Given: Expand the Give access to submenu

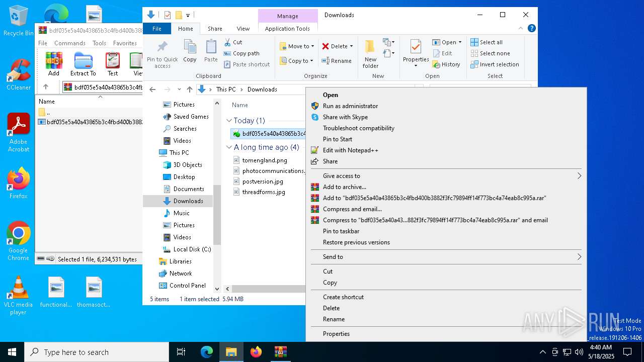Looking at the screenshot, I should point(446,176).
